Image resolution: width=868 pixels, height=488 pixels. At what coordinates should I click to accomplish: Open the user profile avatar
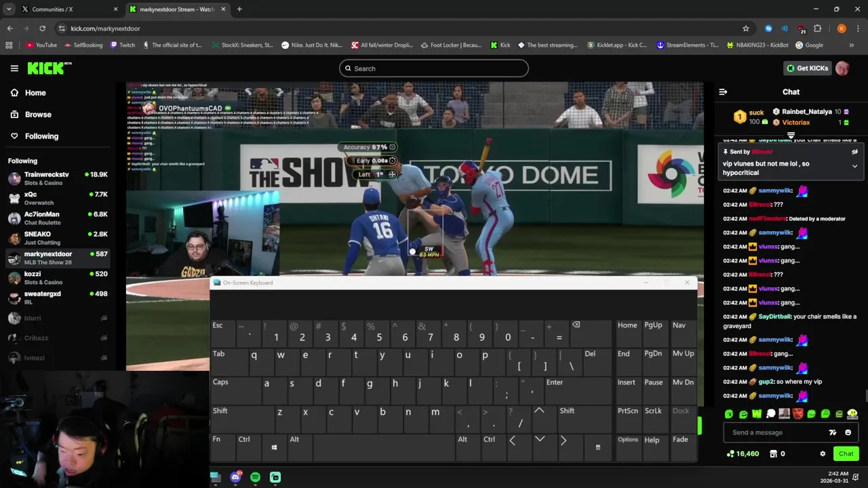point(842,68)
